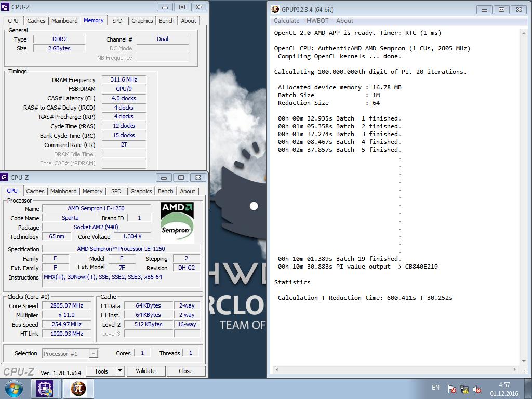Click HT Link value 1020.03 MHz
The image size is (532, 399).
click(x=67, y=334)
